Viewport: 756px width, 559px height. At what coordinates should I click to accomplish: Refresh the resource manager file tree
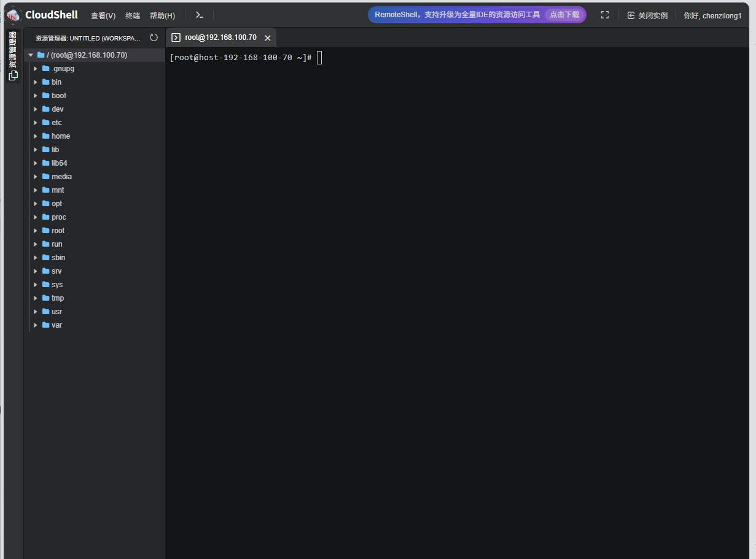point(154,37)
